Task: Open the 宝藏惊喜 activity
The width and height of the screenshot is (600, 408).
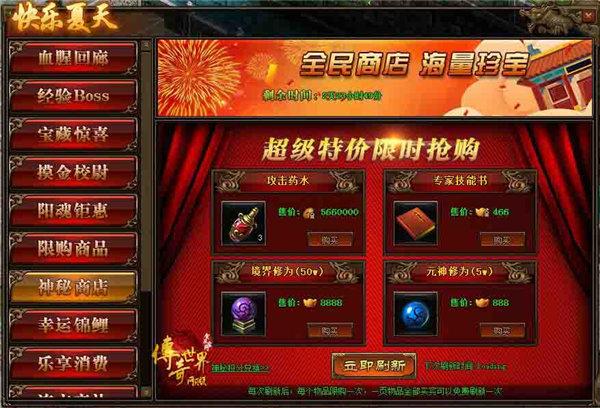Action: click(73, 134)
